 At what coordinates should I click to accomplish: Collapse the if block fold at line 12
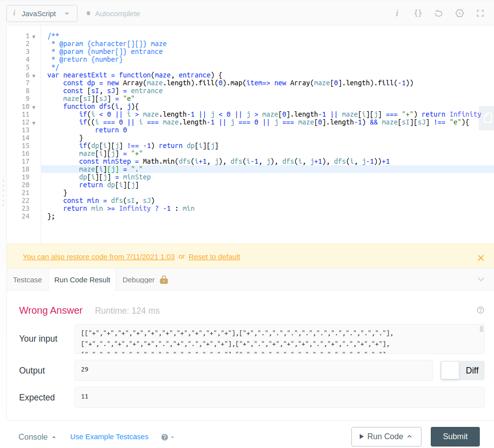tap(34, 123)
